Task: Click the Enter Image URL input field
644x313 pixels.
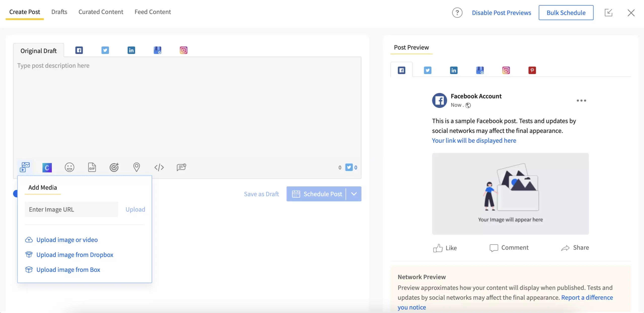Action: coord(71,209)
